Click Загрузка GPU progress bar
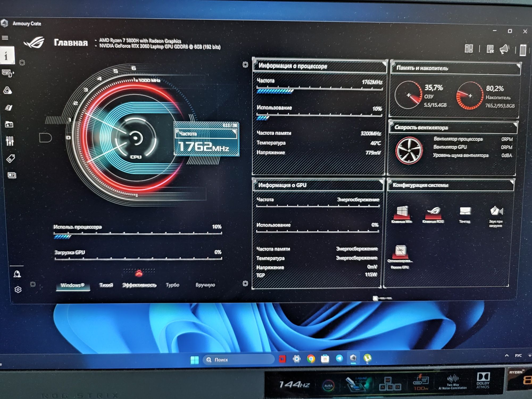Screen dimensions: 532x399 138,259
